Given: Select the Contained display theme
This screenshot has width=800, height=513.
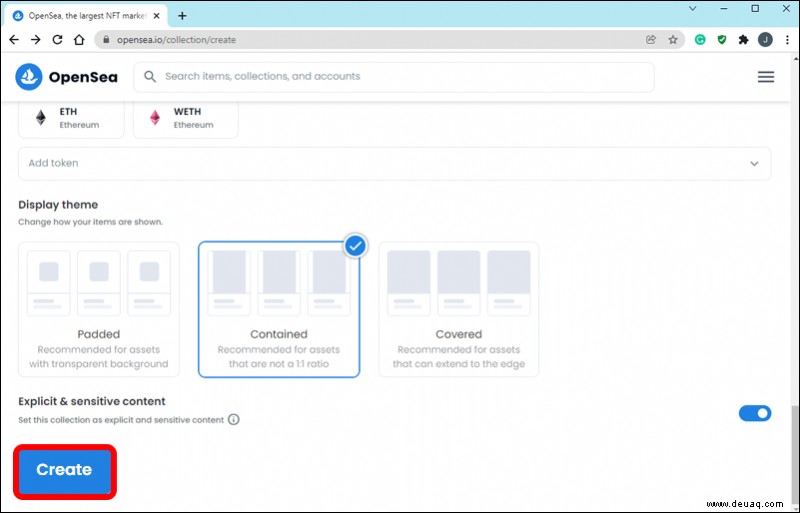Looking at the screenshot, I should click(279, 310).
